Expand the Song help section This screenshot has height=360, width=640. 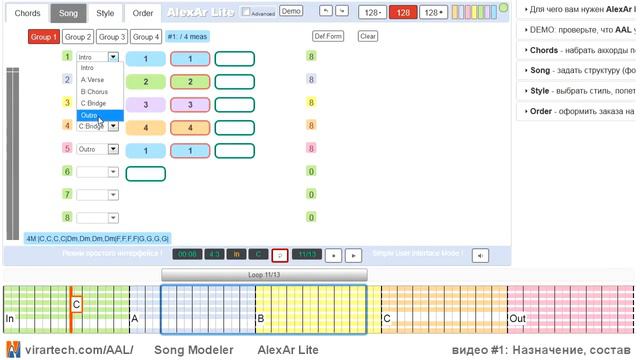(x=576, y=70)
